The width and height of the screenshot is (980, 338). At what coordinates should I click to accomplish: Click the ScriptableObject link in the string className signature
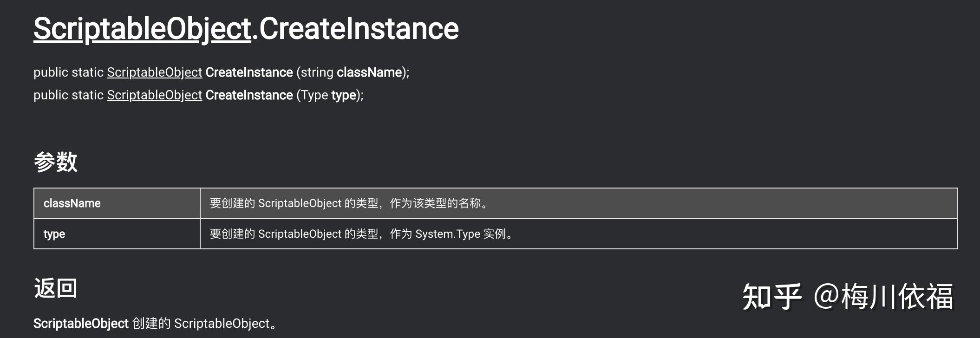[155, 72]
